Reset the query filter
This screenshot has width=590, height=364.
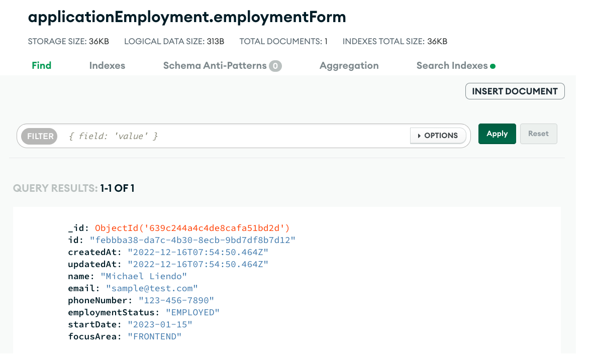pyautogui.click(x=538, y=134)
